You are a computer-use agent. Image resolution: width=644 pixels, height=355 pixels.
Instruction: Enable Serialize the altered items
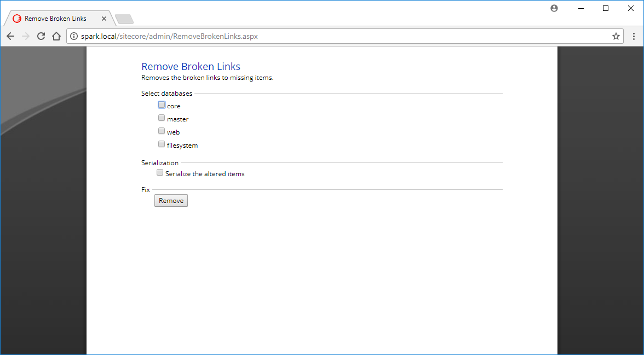[160, 172]
